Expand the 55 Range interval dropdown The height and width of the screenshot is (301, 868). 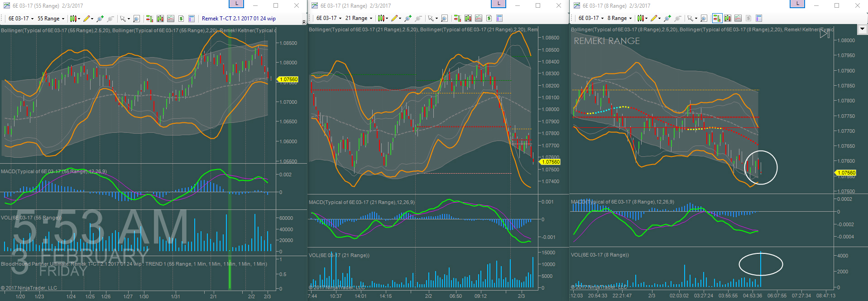tap(63, 19)
